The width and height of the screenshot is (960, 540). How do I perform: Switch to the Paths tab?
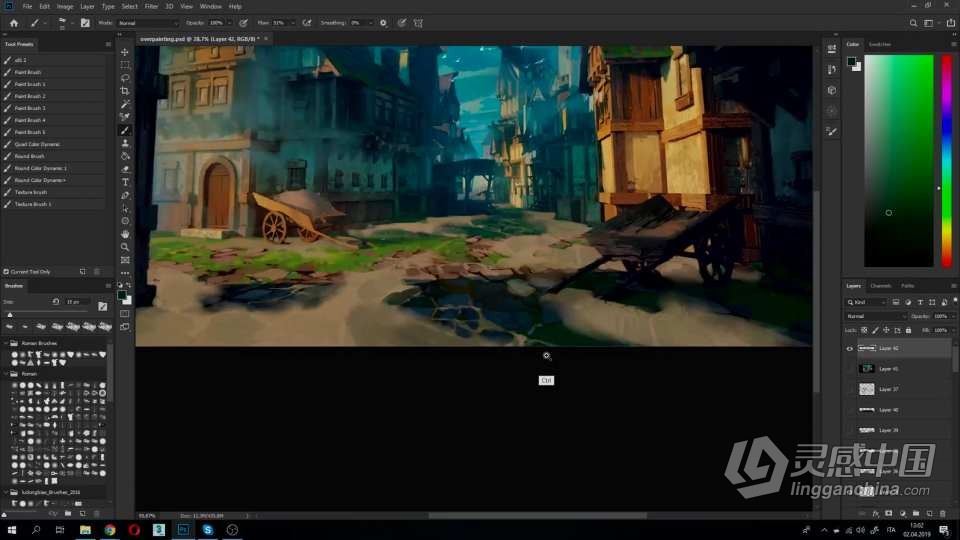coord(907,286)
